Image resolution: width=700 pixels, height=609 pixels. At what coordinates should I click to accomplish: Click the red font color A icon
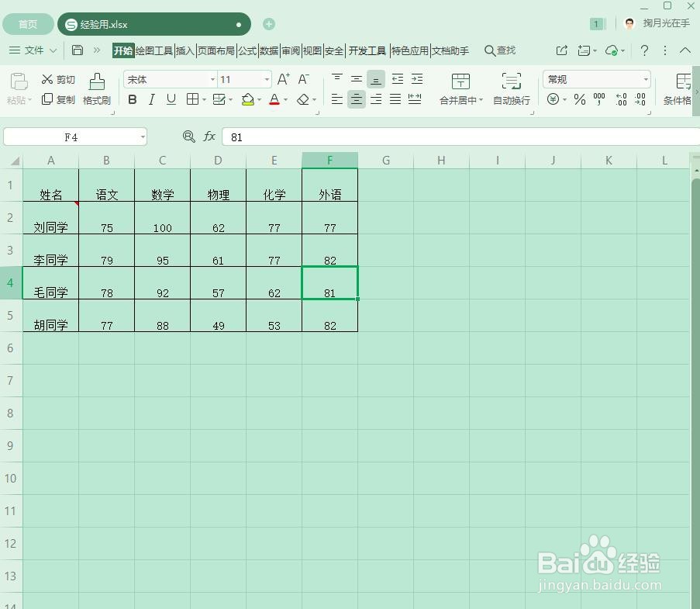point(274,99)
